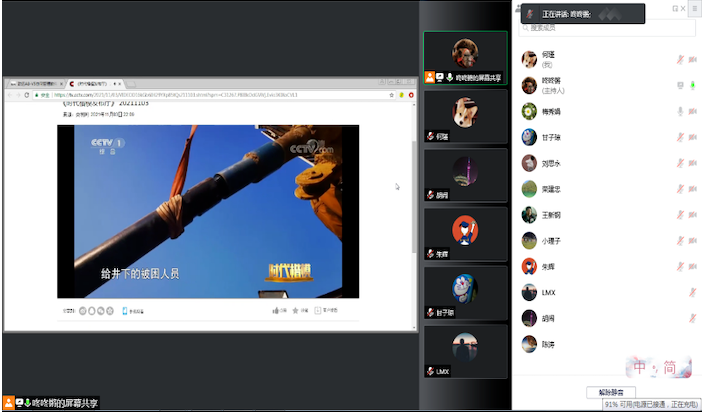
Task: Toggle microphone for 胡珂 in member list
Action: tap(693, 318)
